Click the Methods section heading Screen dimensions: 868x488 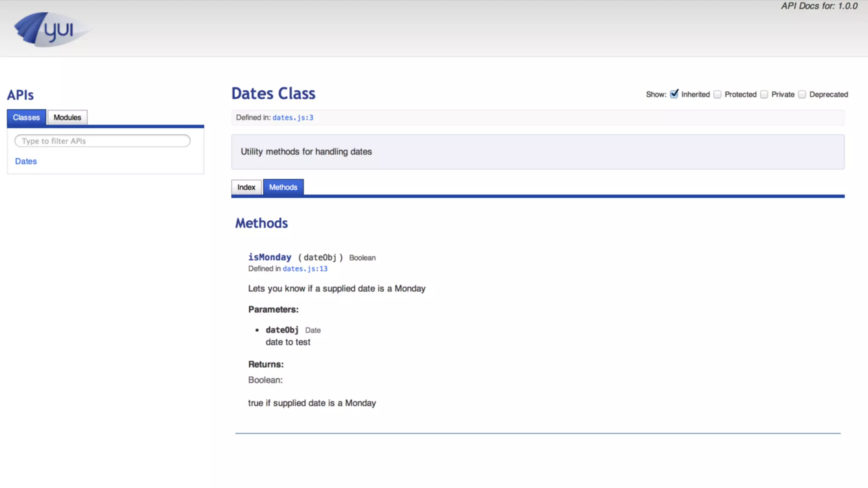click(262, 223)
